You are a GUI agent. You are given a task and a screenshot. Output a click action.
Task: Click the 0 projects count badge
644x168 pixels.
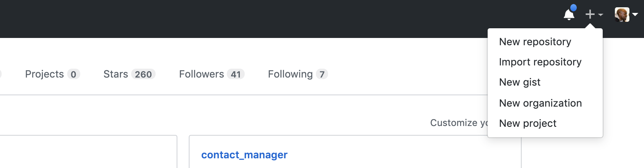(73, 74)
